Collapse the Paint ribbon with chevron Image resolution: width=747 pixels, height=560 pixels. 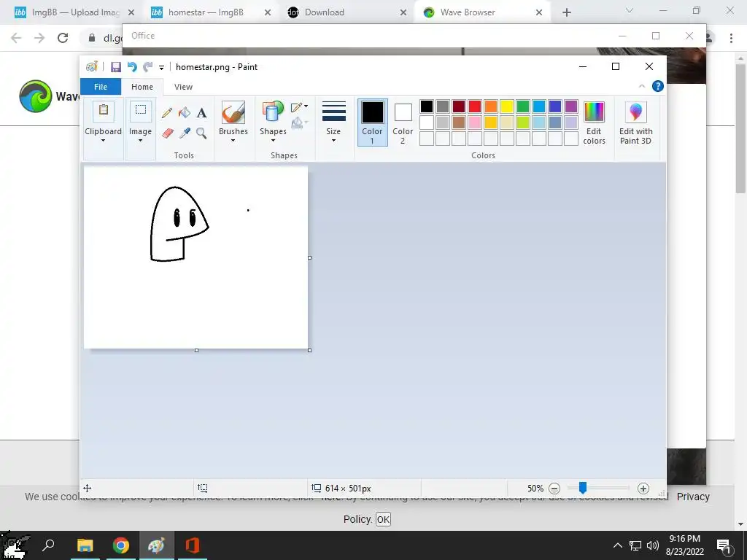coord(642,86)
